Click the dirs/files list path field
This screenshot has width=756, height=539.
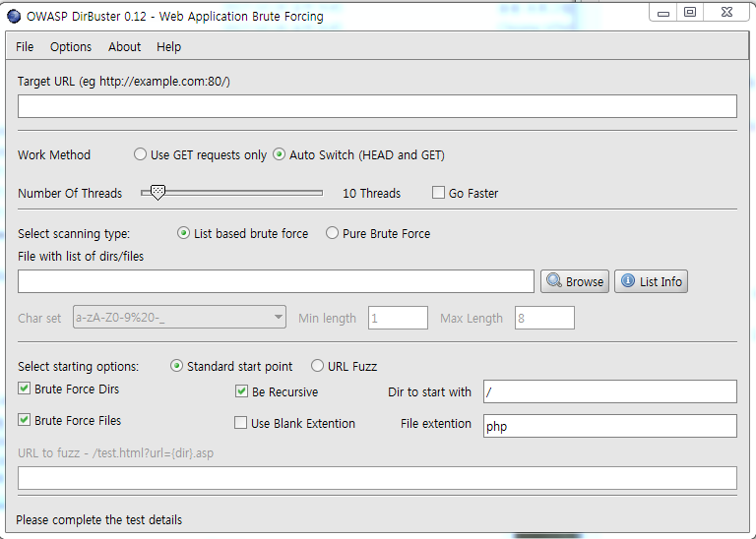276,281
